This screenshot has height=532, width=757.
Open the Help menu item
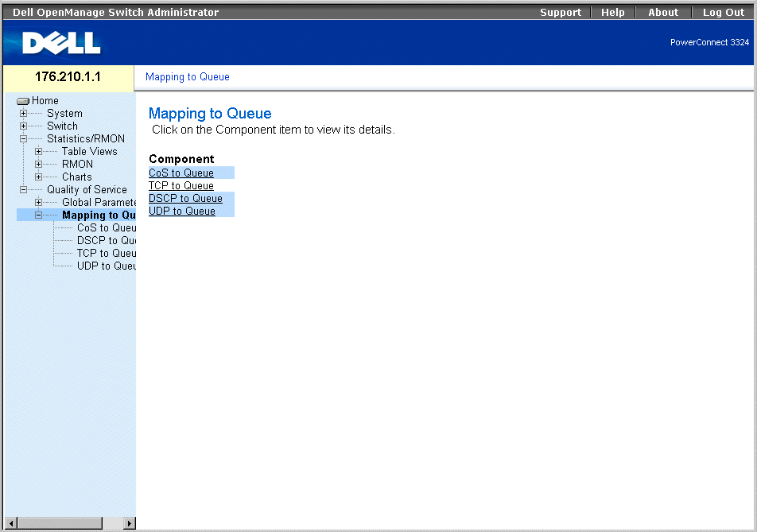[612, 13]
